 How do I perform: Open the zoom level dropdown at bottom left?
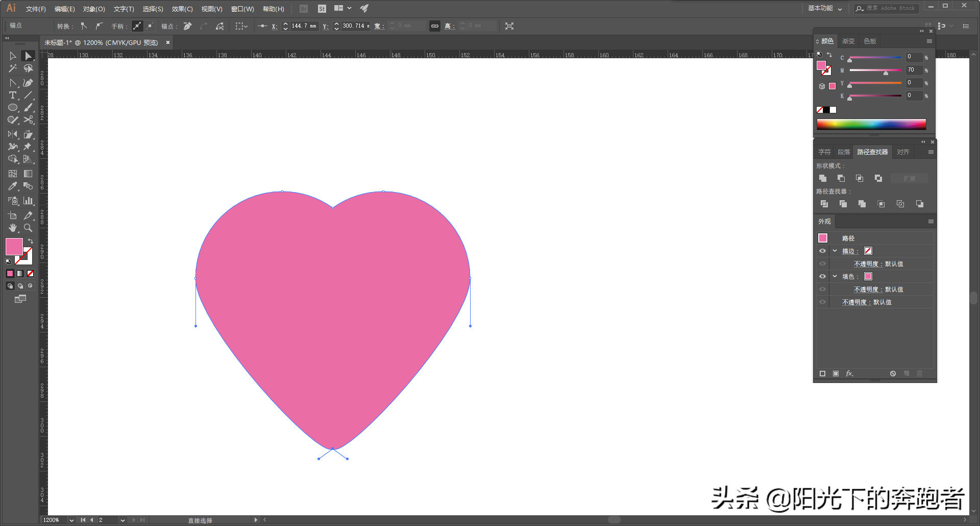coord(71,520)
